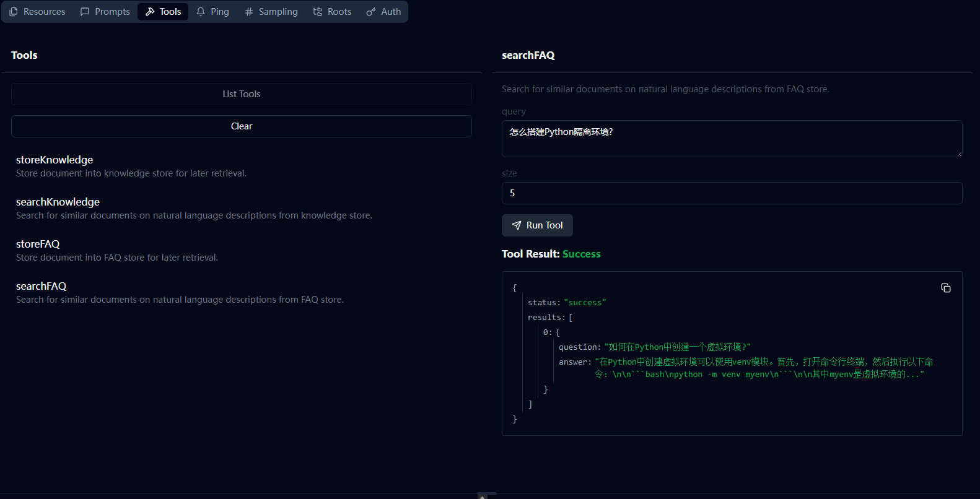Click searchKnowledge description text
The height and width of the screenshot is (499, 980).
[194, 215]
